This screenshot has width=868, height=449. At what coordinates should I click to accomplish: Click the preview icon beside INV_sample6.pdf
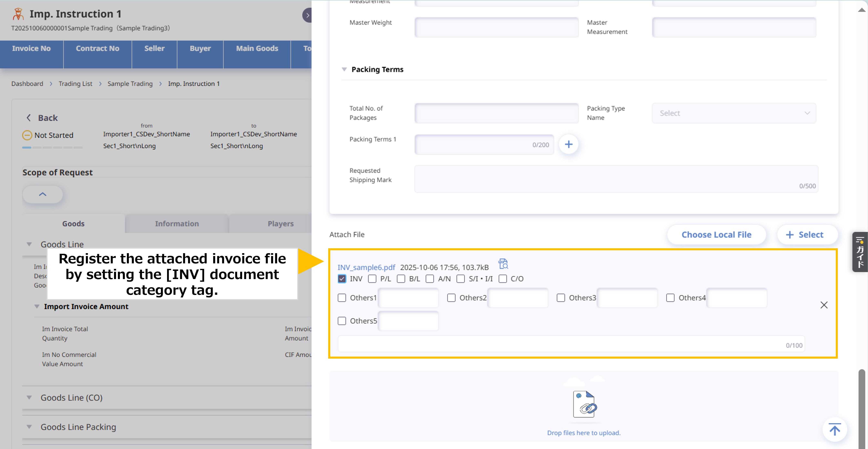503,264
